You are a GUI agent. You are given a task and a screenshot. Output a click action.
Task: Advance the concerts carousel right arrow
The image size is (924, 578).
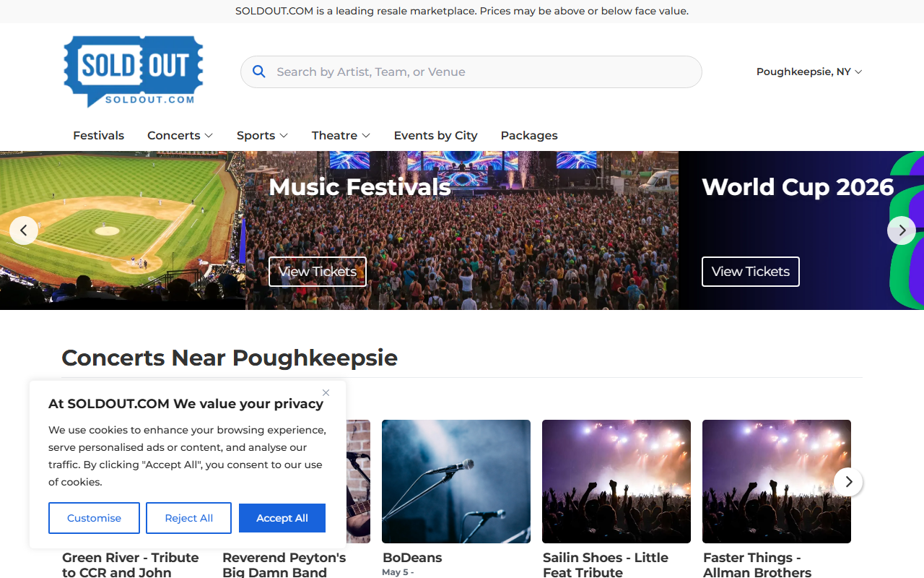[x=848, y=481]
